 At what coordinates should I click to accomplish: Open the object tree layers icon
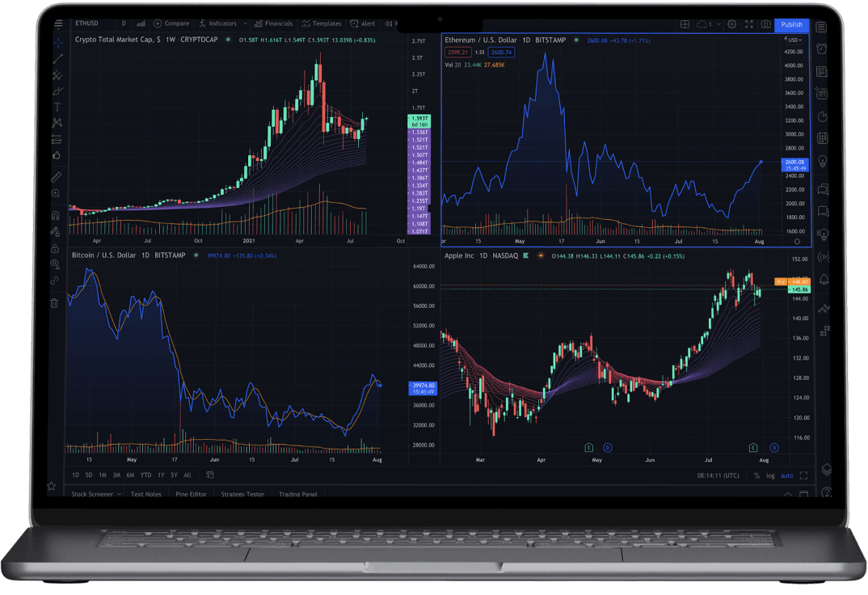(x=827, y=470)
